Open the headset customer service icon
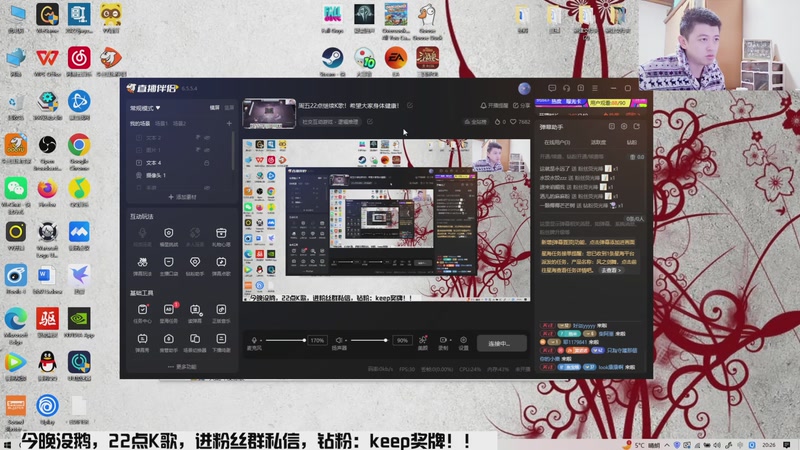This screenshot has height=450, width=800. coord(566,88)
